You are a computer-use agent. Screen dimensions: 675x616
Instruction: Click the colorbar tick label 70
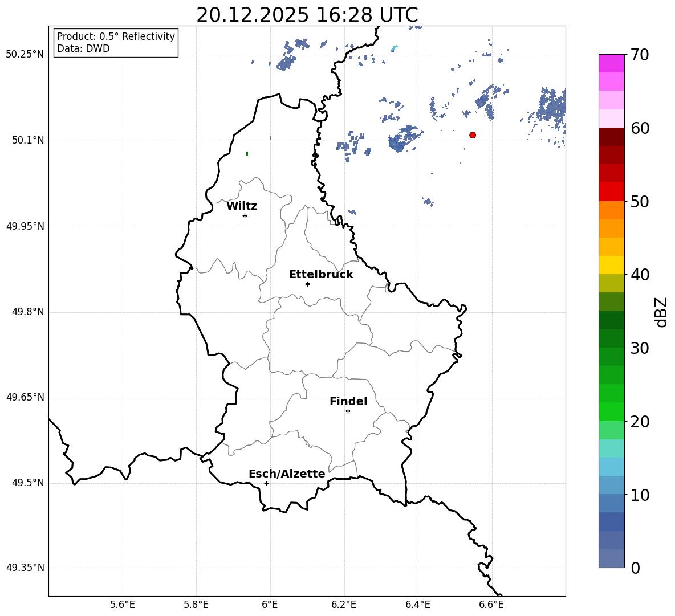[x=640, y=55]
